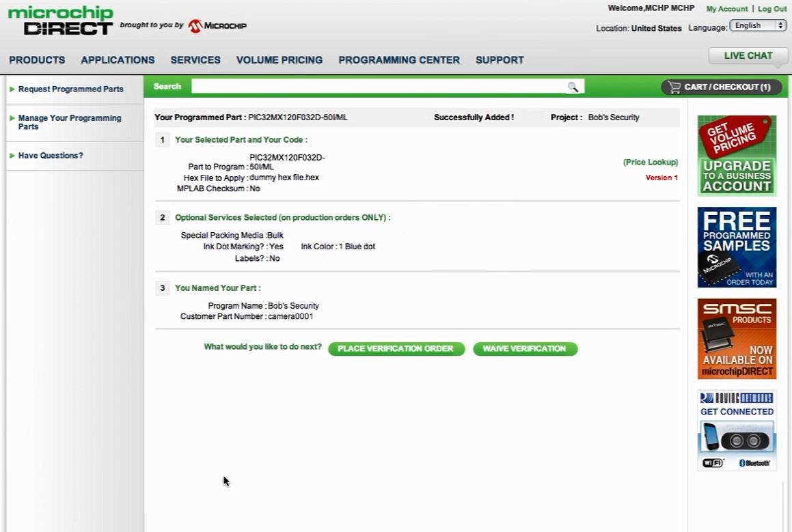Click Special Packing Media Bulk value
This screenshot has width=792, height=532.
coord(275,236)
